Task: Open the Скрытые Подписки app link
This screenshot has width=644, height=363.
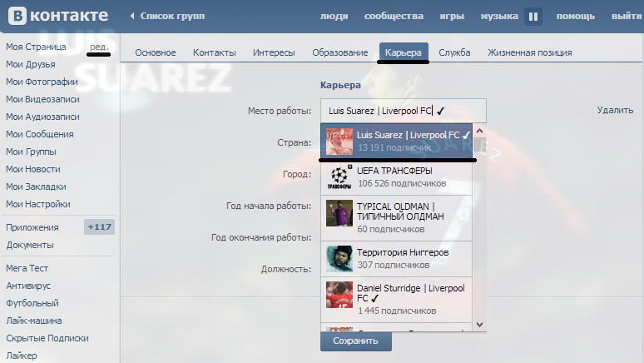Action: pos(47,338)
